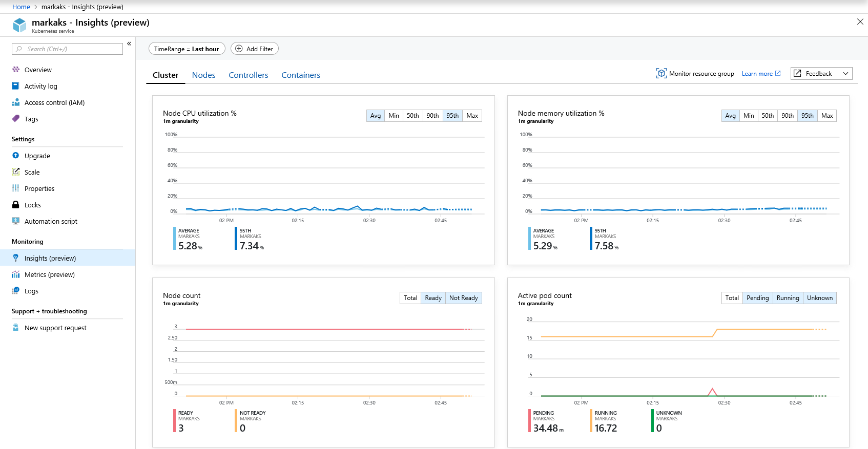The height and width of the screenshot is (449, 868).
Task: Open the Overview sidebar icon
Action: click(16, 70)
